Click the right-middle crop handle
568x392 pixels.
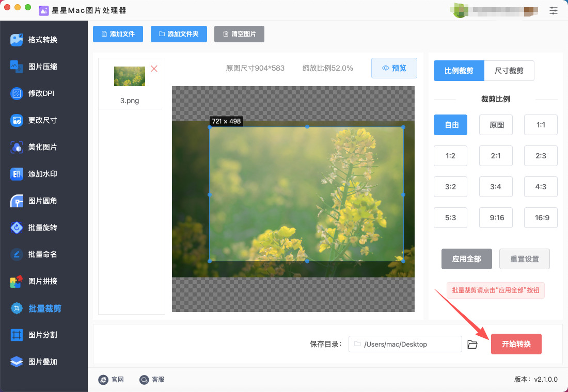(403, 195)
